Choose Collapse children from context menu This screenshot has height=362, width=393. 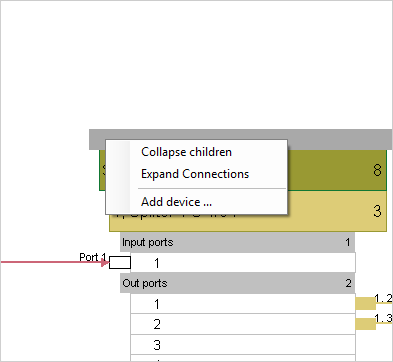pyautogui.click(x=196, y=152)
